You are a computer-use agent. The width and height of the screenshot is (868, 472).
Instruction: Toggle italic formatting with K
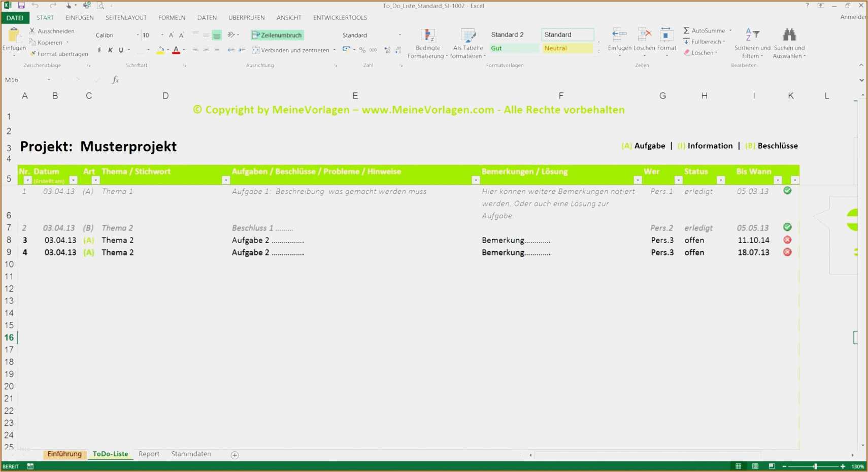[x=110, y=50]
